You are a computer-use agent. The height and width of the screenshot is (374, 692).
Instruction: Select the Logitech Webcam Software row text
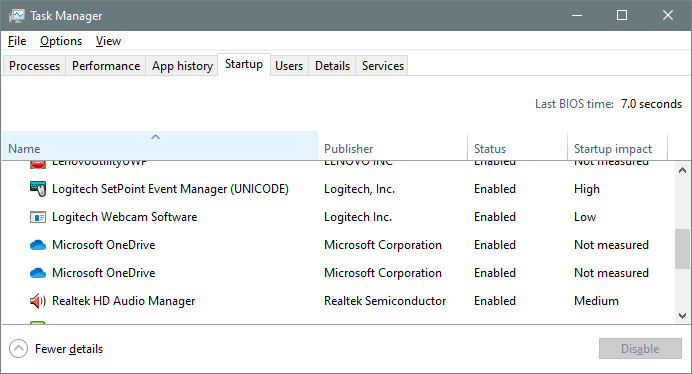pos(124,217)
